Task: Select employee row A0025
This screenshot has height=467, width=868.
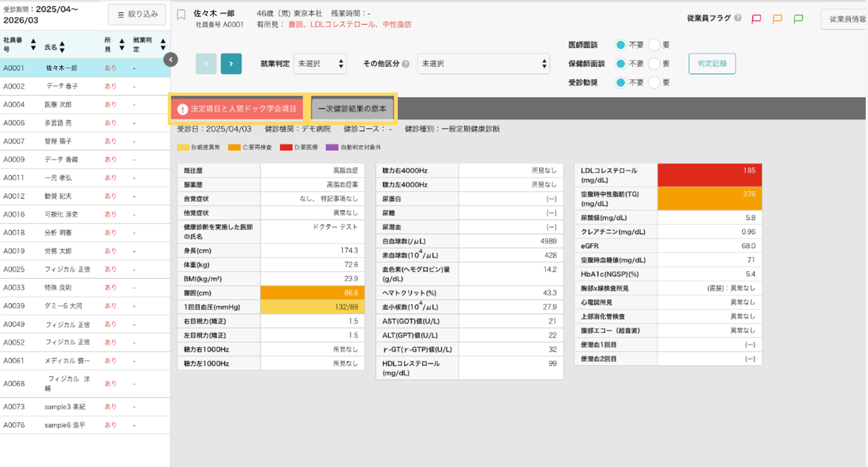Action: pyautogui.click(x=85, y=269)
